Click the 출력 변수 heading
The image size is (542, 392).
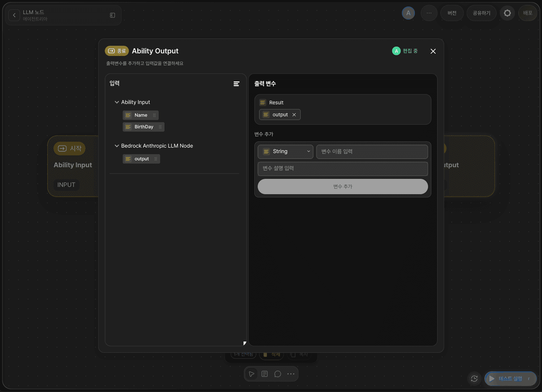pos(265,84)
